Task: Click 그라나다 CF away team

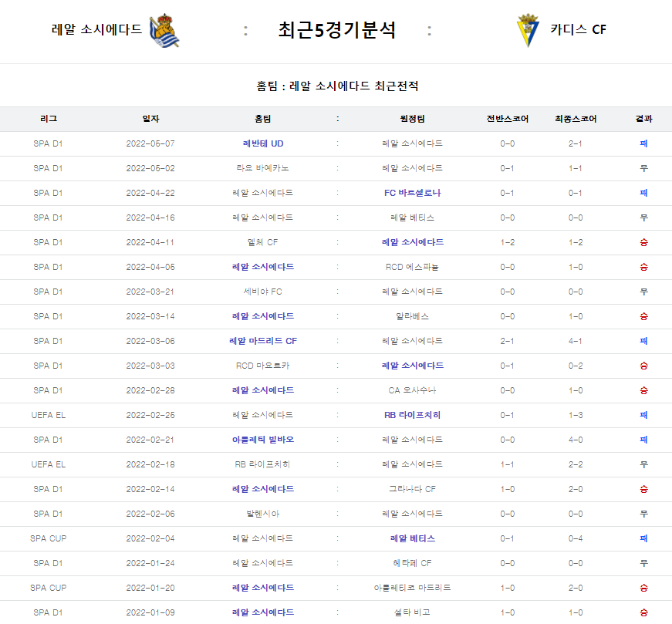Action: pos(412,489)
